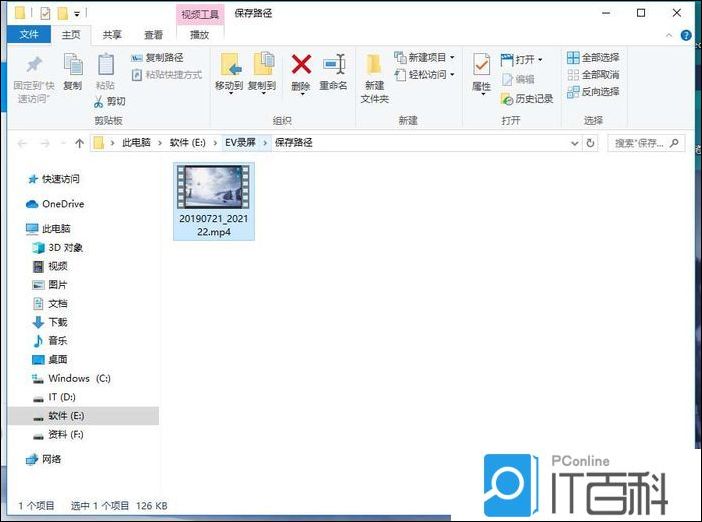Switch to the View (查看) tab

pyautogui.click(x=153, y=34)
